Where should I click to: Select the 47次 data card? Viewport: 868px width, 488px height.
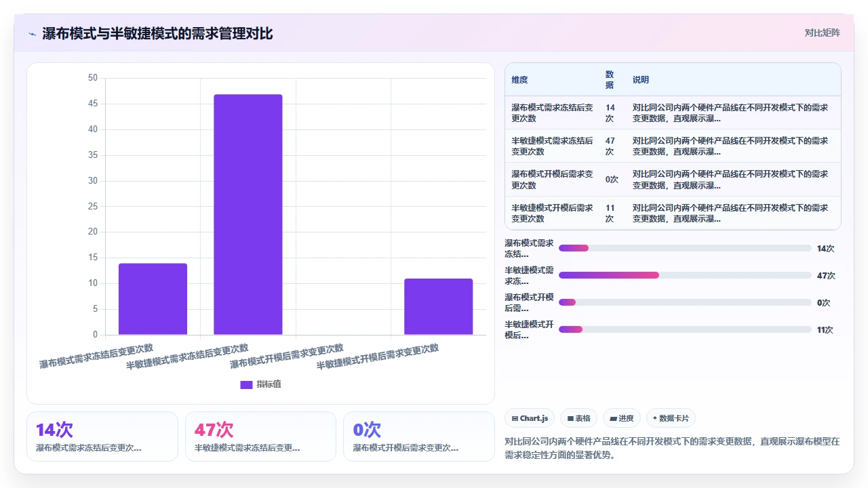260,436
